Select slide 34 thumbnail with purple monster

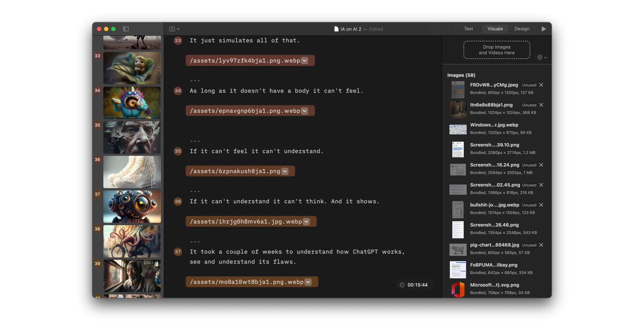132,103
